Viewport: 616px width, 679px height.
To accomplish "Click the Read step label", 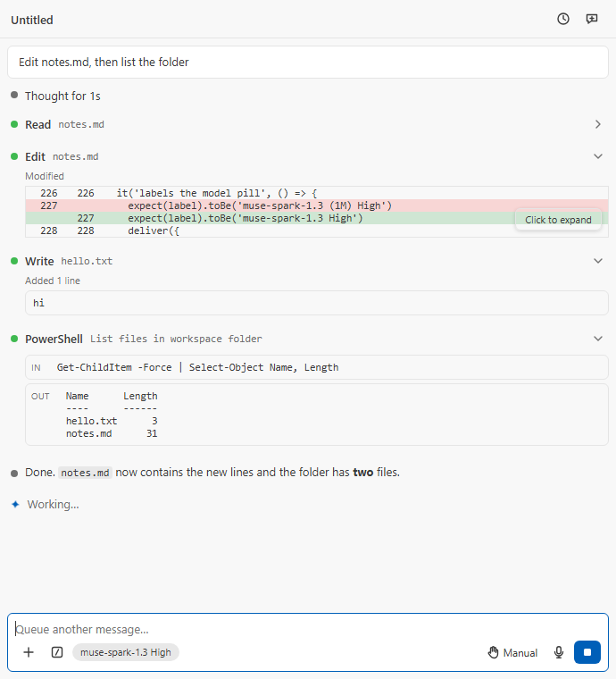I will click(x=37, y=125).
